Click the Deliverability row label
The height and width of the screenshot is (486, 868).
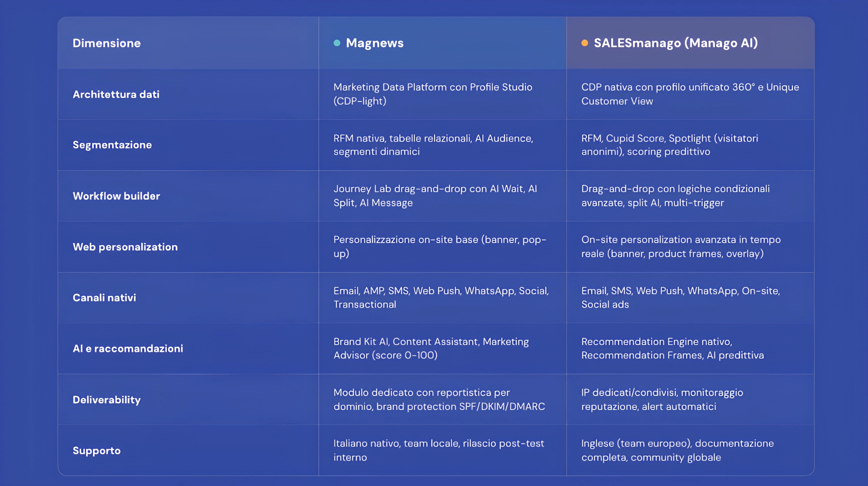click(106, 400)
